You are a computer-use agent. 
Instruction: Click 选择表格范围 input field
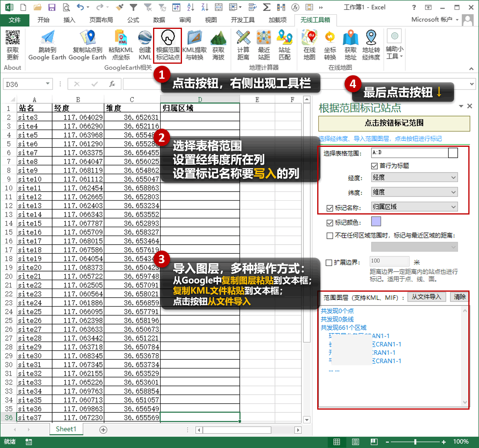(409, 153)
